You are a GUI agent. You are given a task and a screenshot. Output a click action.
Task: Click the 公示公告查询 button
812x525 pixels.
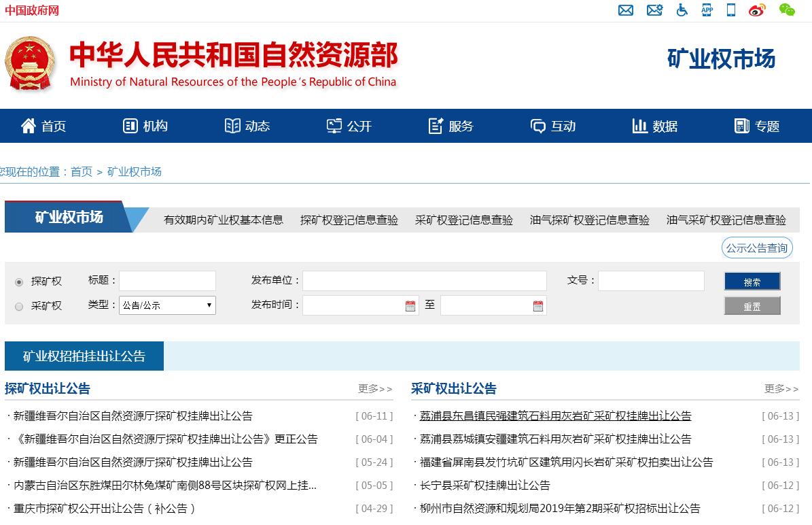click(x=757, y=248)
